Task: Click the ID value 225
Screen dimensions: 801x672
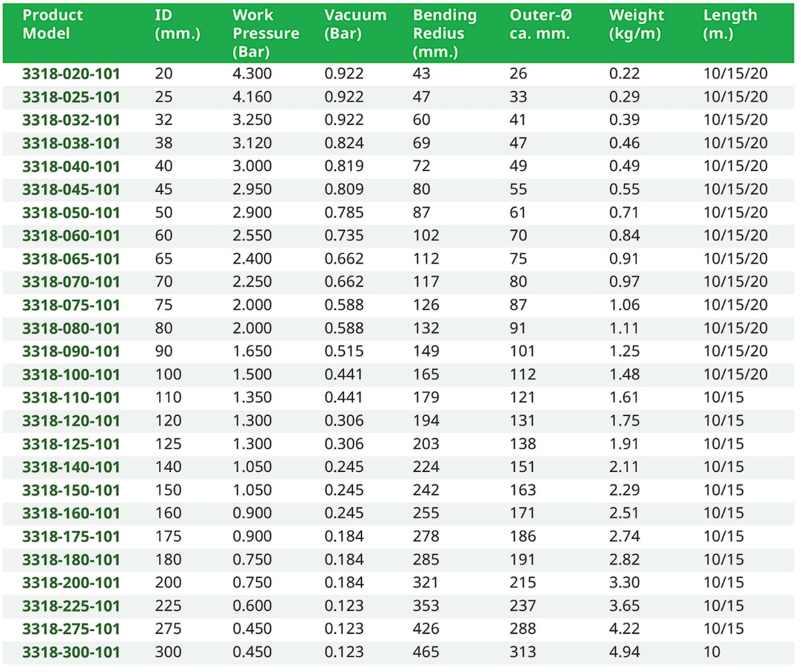Action: coord(168,606)
